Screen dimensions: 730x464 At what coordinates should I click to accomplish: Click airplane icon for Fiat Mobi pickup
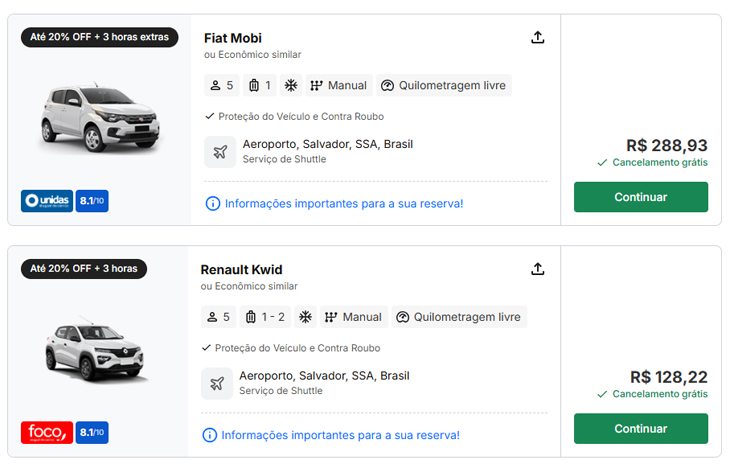tap(220, 152)
